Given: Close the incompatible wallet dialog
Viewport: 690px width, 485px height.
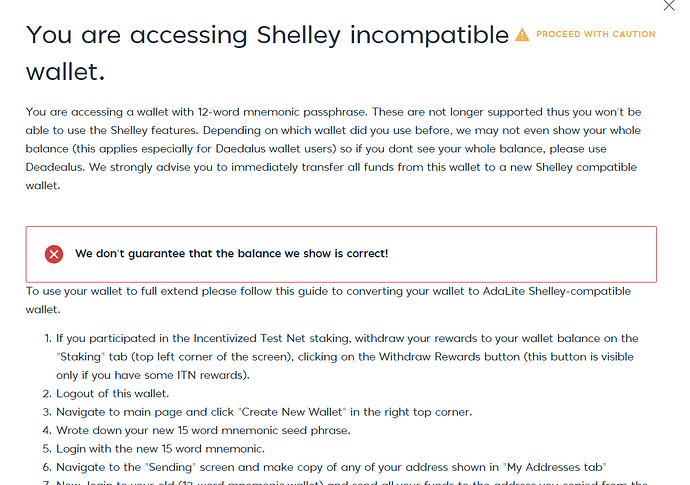Looking at the screenshot, I should pos(669,6).
